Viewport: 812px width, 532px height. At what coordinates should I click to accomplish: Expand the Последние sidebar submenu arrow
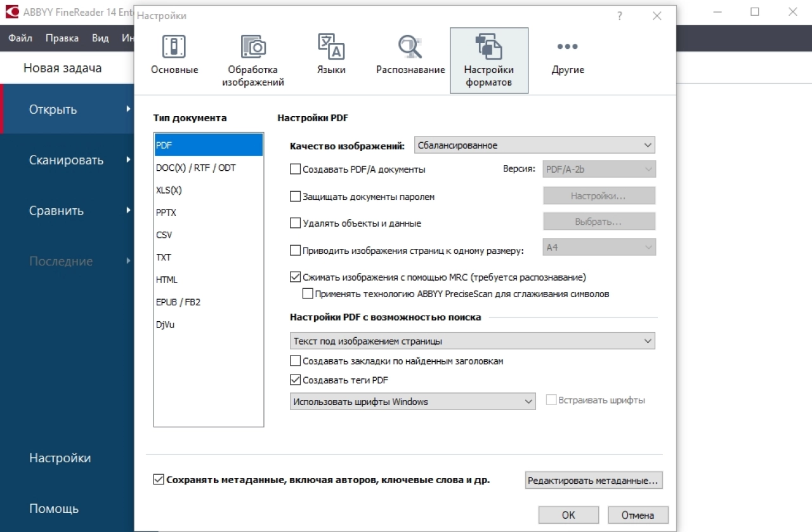[129, 260]
